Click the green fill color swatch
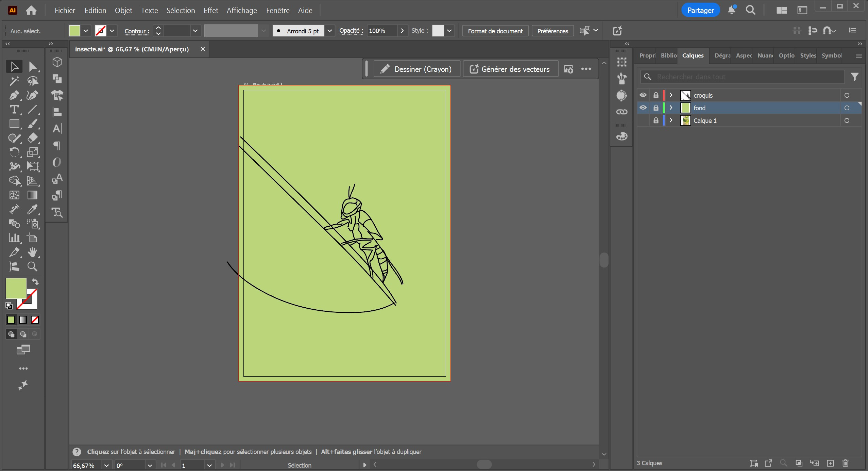The width and height of the screenshot is (868, 471). point(16,288)
